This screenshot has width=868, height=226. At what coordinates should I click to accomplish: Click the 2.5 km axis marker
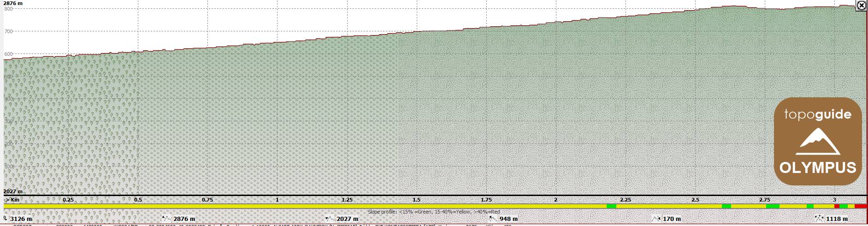tap(695, 200)
